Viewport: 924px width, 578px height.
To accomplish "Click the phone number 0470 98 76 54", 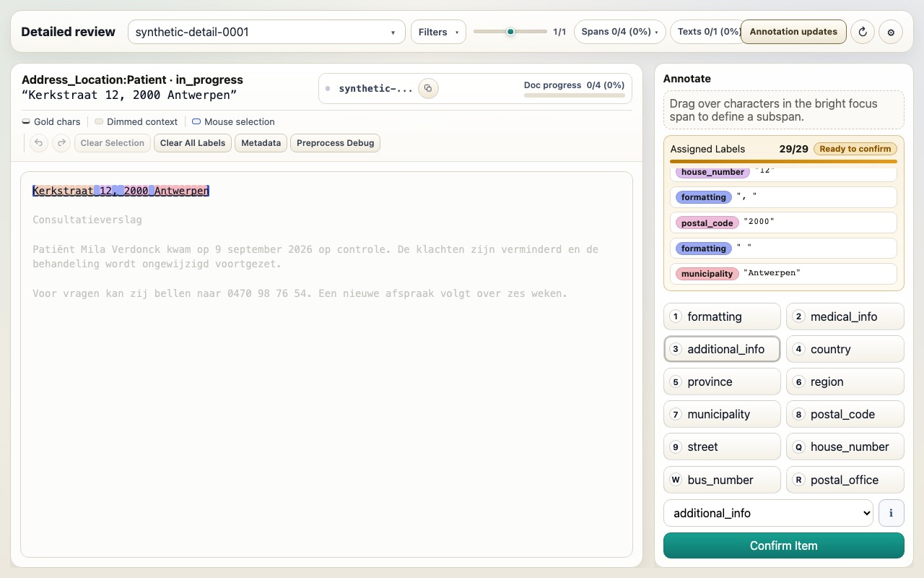I will pos(268,293).
